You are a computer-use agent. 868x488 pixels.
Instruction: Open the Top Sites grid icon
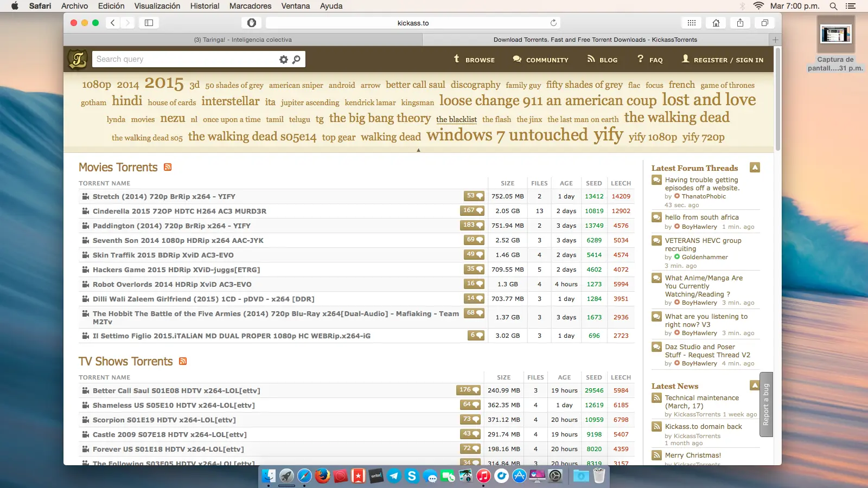(x=692, y=23)
